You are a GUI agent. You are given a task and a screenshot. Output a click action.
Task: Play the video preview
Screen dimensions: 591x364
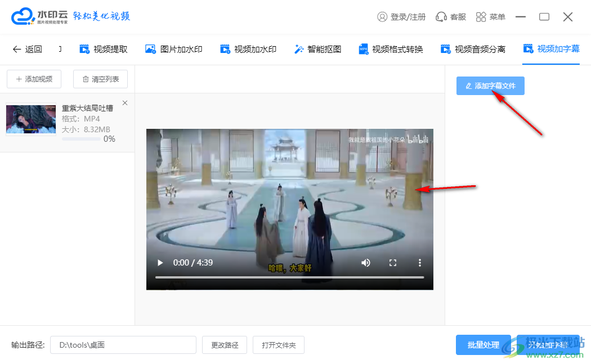(x=160, y=263)
